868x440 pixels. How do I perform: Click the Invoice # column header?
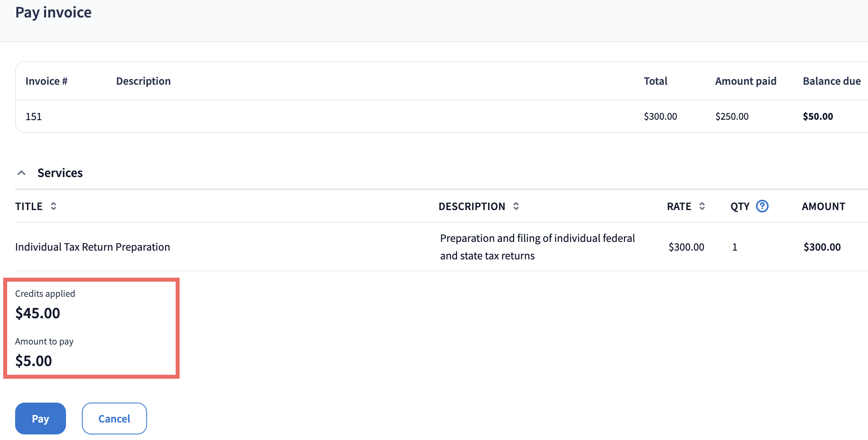tap(46, 81)
